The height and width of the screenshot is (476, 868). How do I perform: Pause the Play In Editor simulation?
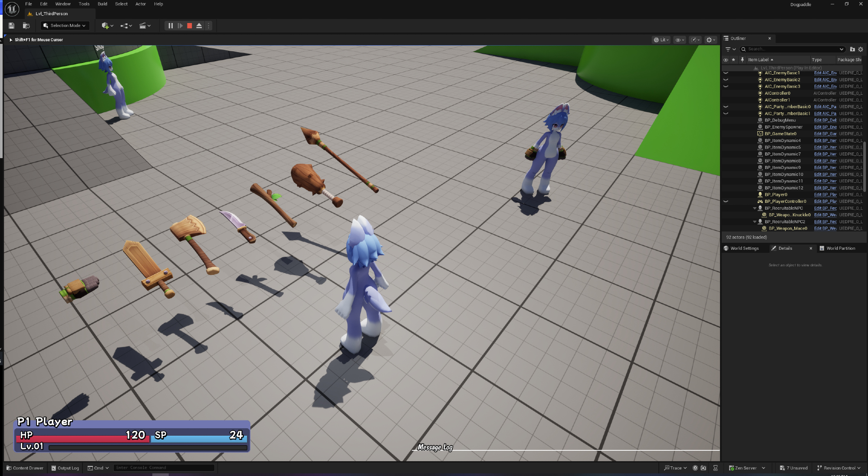pos(171,26)
